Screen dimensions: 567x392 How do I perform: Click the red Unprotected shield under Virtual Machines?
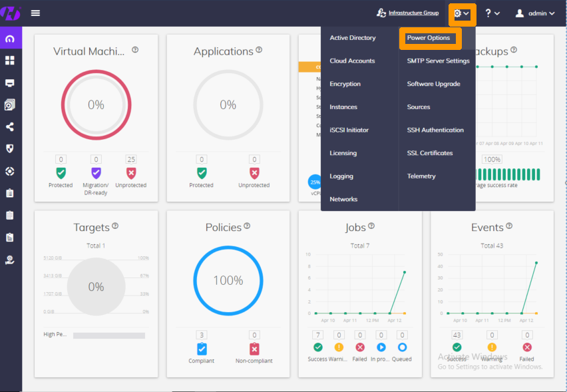(x=131, y=173)
